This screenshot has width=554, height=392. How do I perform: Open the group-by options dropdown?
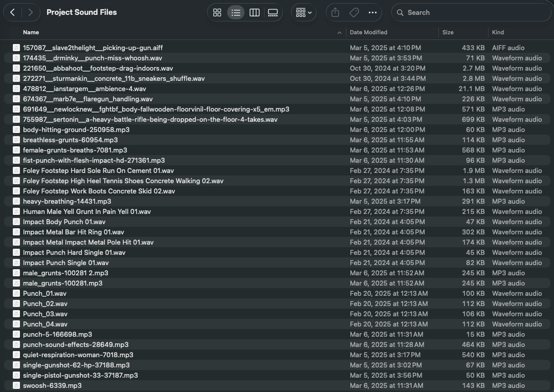(x=303, y=13)
